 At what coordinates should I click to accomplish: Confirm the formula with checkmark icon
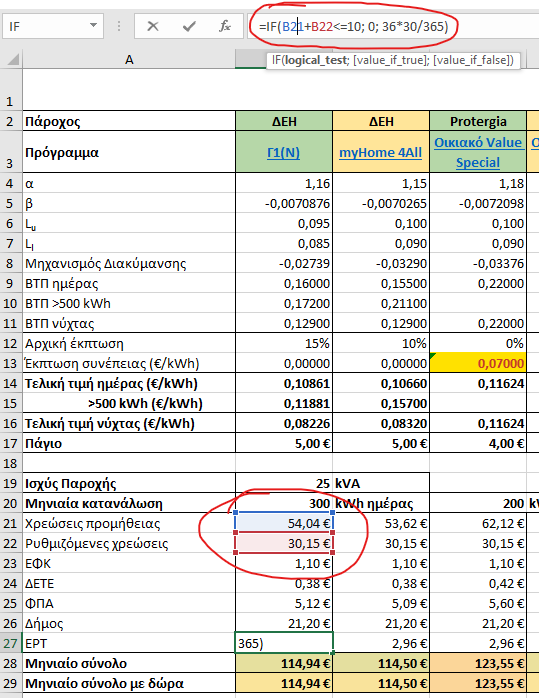tap(189, 27)
